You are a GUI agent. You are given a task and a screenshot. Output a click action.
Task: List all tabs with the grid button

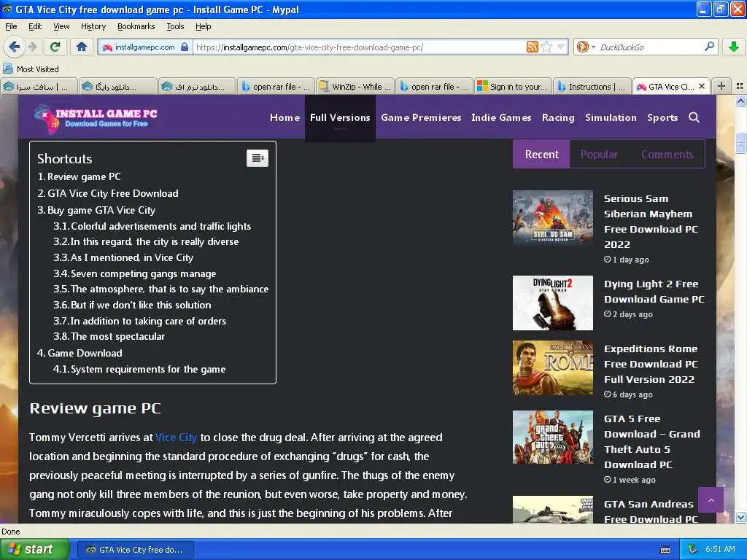(740, 86)
